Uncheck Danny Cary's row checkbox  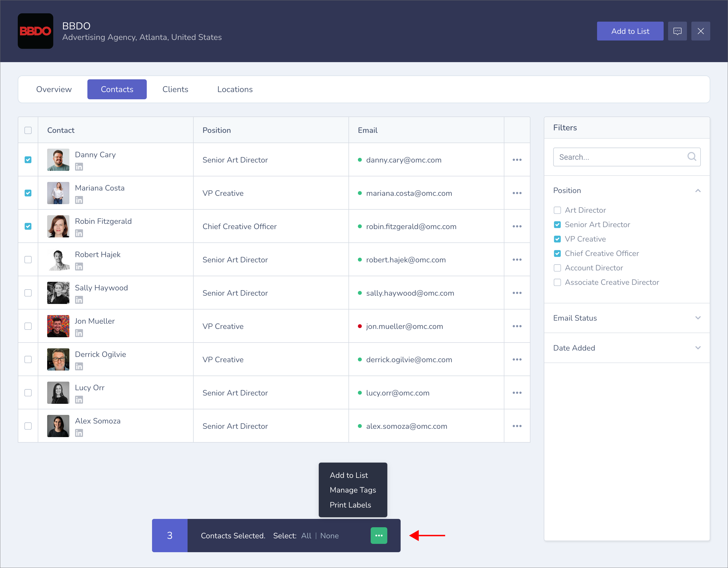pos(28,160)
